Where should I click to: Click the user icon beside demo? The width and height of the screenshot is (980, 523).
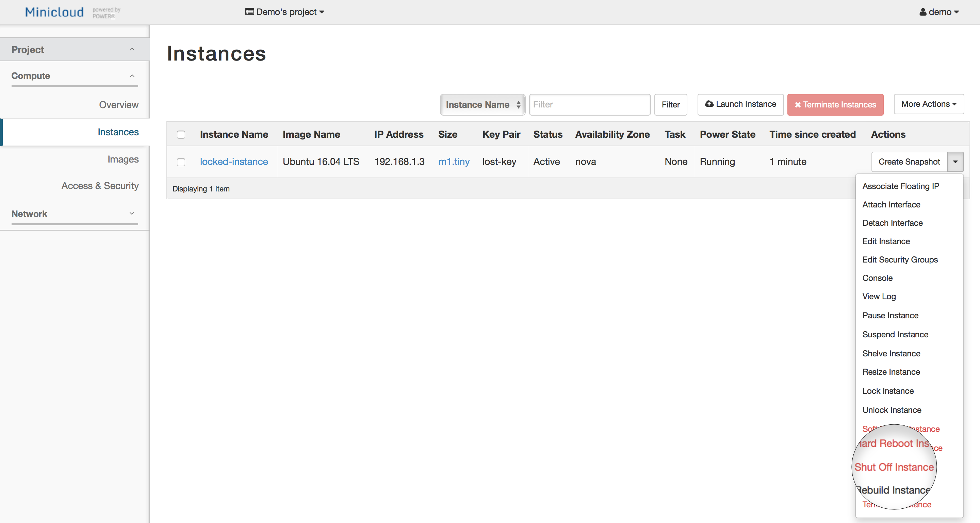pyautogui.click(x=923, y=12)
